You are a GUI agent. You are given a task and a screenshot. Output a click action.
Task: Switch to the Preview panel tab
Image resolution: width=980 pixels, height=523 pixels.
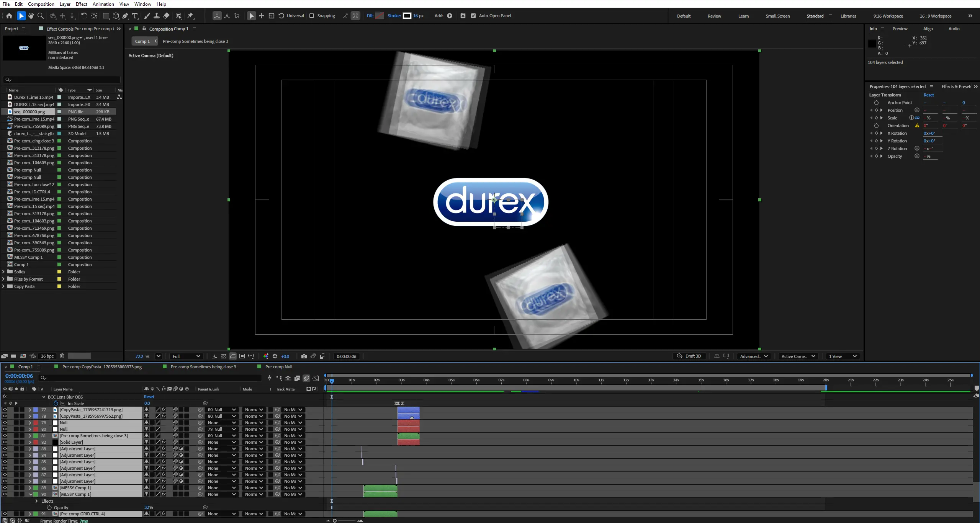pyautogui.click(x=900, y=29)
